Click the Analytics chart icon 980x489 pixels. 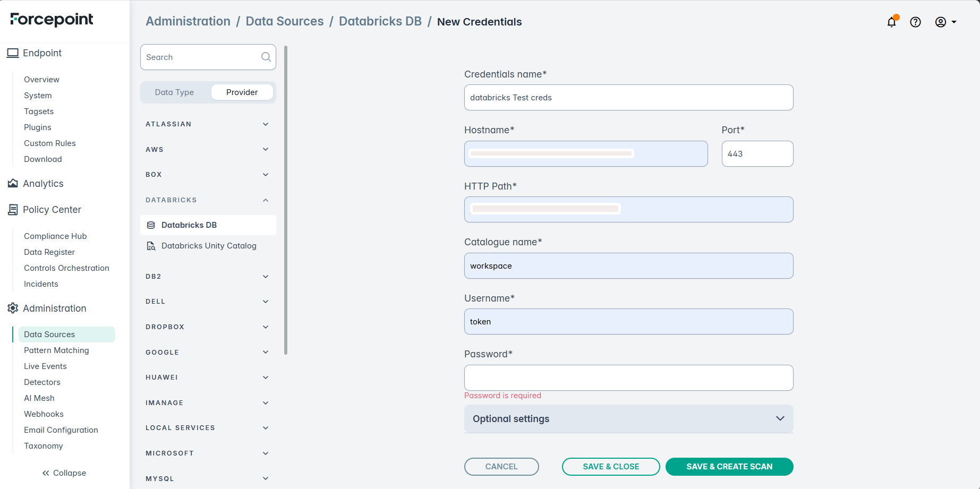click(13, 184)
